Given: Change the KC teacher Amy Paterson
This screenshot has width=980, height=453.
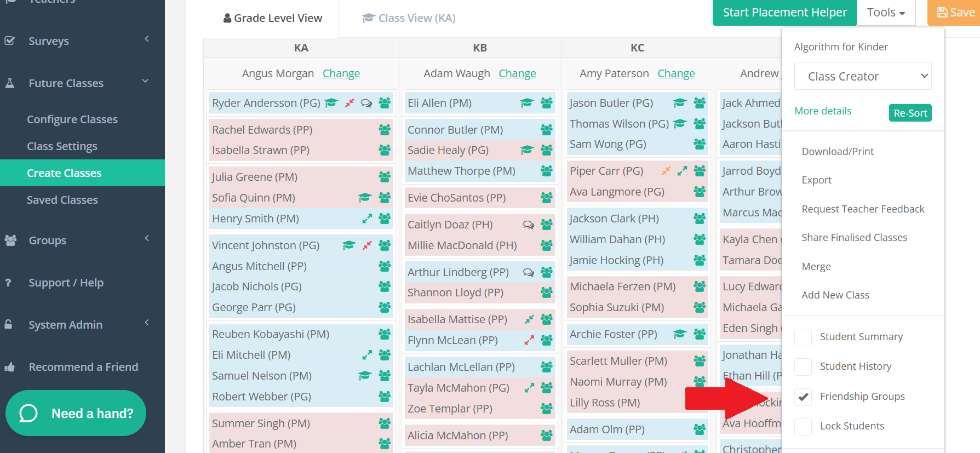Looking at the screenshot, I should (676, 73).
